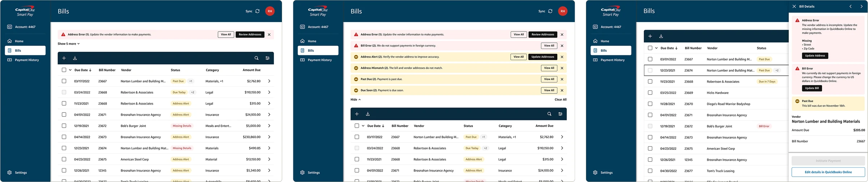
Task: Click Tom's Truck Leasing on right screen
Action: [x=720, y=171]
